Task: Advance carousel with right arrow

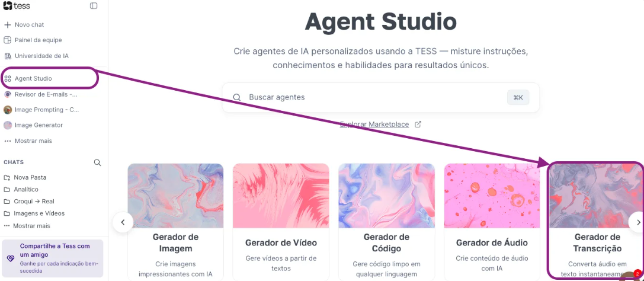Action: pos(638,222)
